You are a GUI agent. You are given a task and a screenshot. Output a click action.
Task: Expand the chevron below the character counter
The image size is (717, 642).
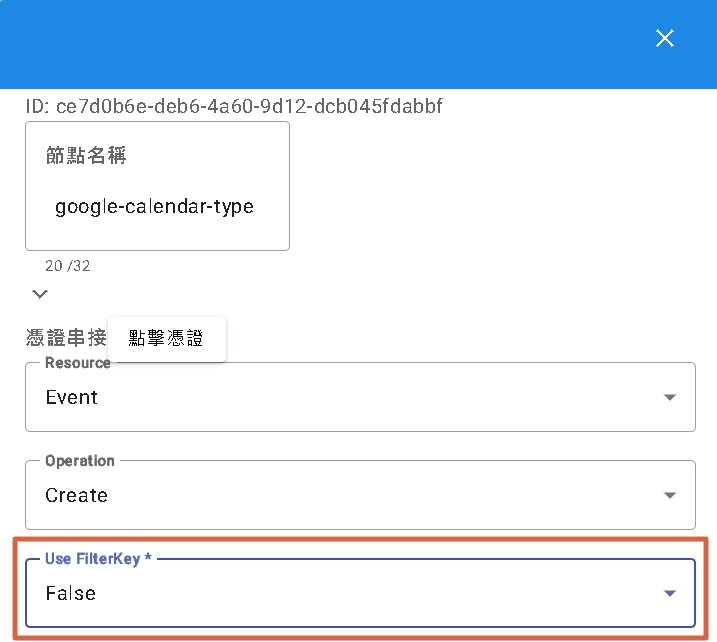(x=40, y=294)
